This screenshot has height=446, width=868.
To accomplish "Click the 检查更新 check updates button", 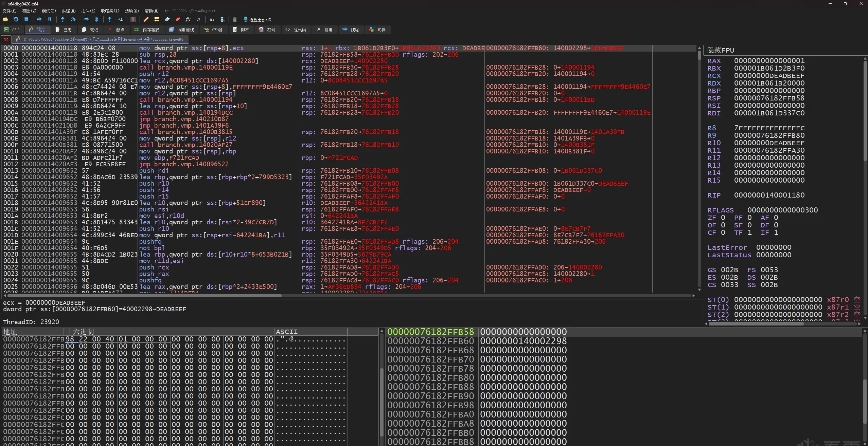I will click(x=257, y=20).
